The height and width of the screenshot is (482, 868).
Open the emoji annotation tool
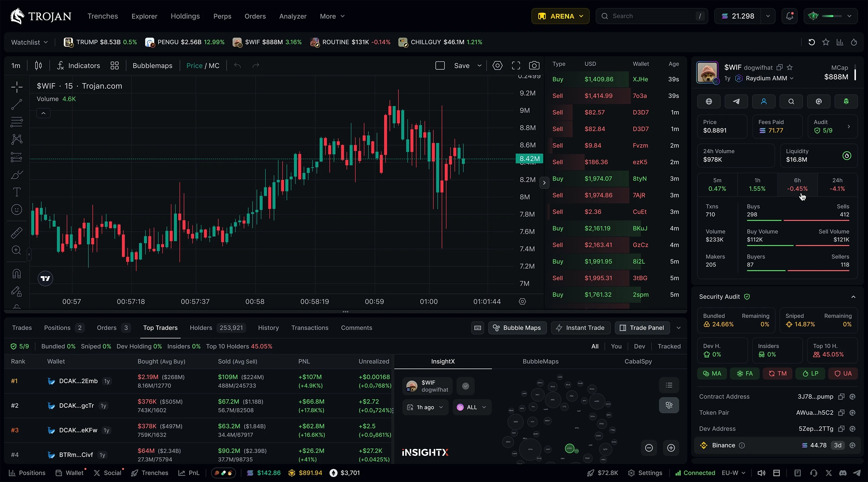click(16, 209)
